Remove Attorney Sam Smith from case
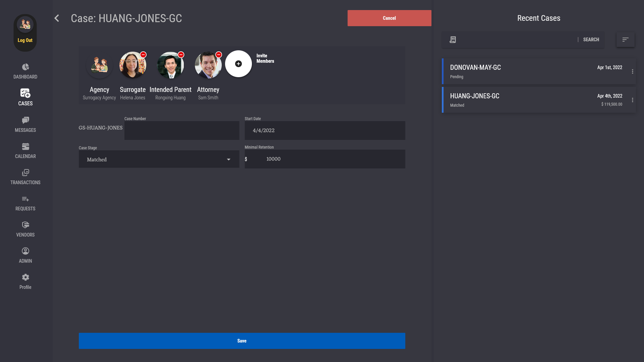This screenshot has width=644, height=362. click(x=219, y=55)
